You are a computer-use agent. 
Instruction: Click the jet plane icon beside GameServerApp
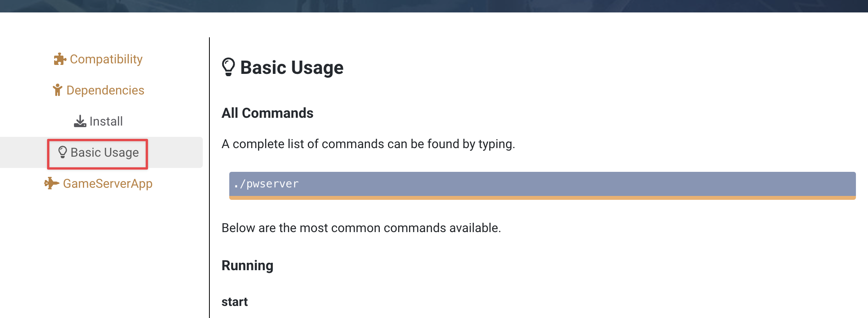pyautogui.click(x=51, y=183)
